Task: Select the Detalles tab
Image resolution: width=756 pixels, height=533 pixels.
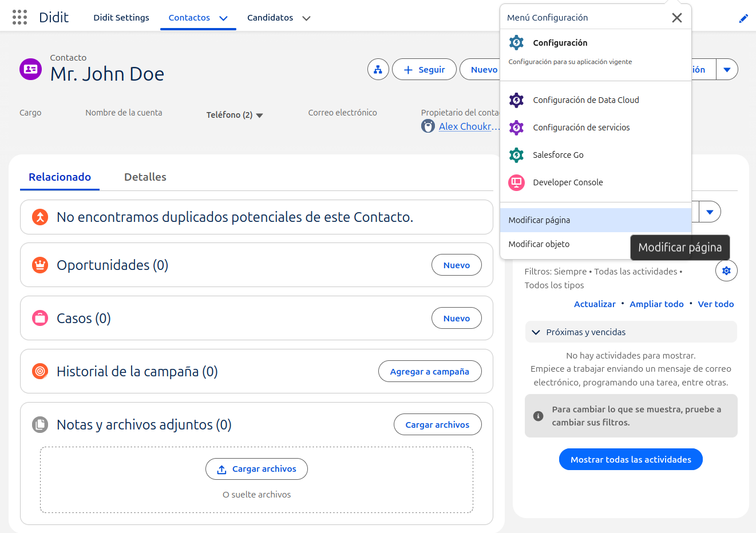Action: 145,177
